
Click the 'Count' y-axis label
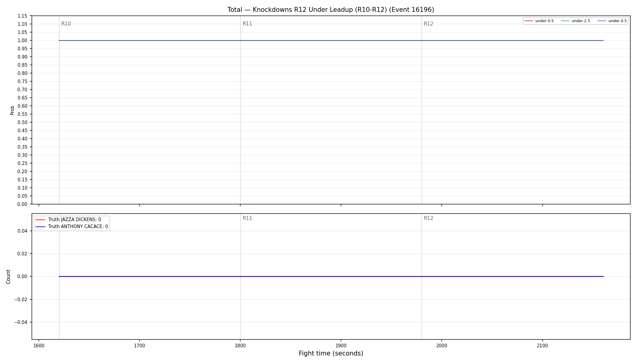[8, 277]
